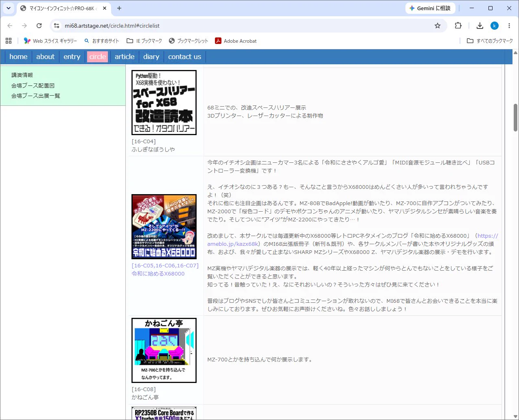This screenshot has width=519, height=420.
Task: Click the '68ミニでの、改造スペースハリアー展示' text
Action: click(x=256, y=107)
